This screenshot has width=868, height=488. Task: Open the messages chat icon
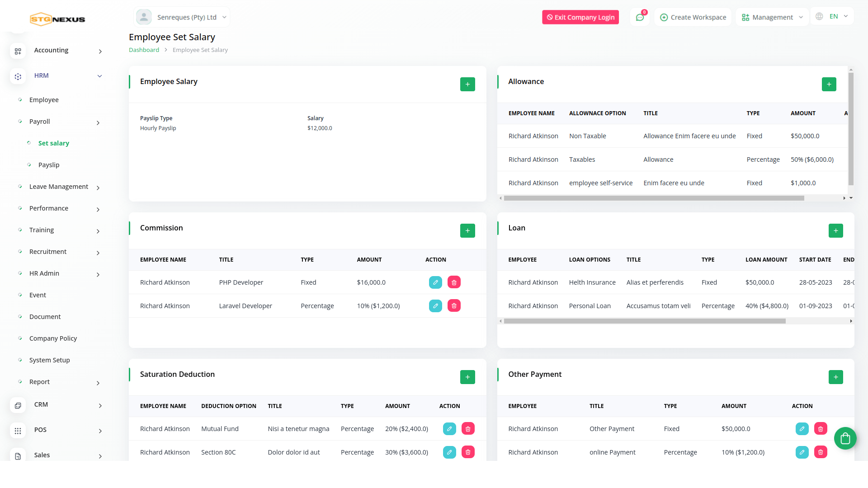640,17
